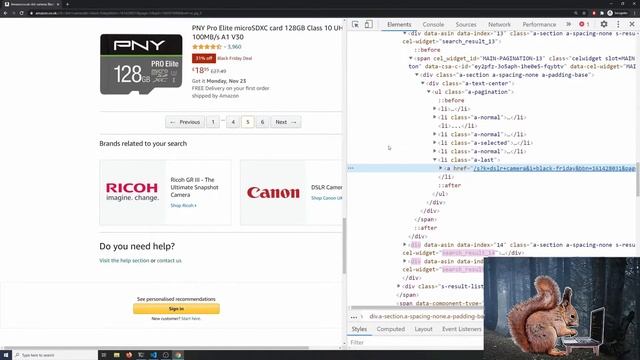The height and width of the screenshot is (360, 640).
Task: Open a new browser tab with plus icon
Action: [67, 4]
